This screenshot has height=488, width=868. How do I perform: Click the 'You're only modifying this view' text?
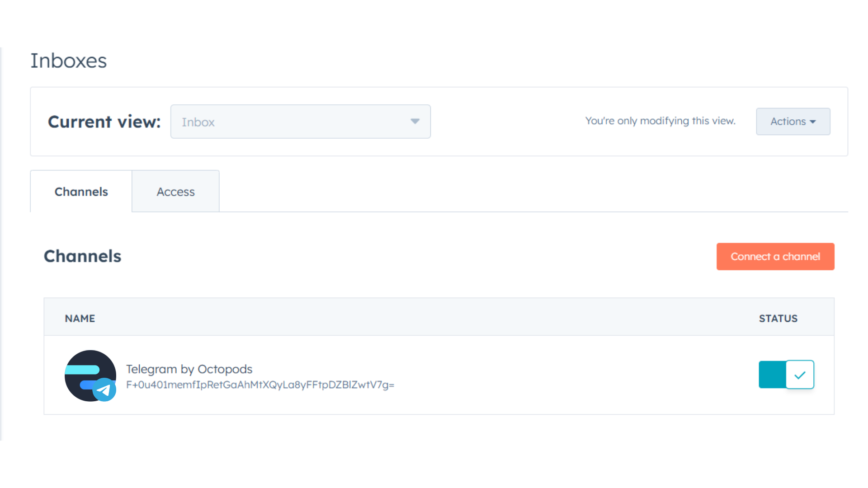[x=660, y=121]
